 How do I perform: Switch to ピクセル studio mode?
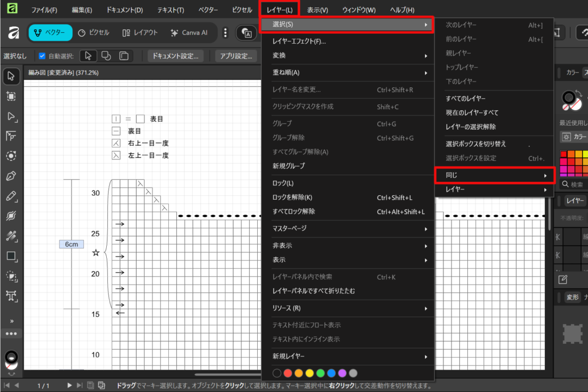(94, 33)
